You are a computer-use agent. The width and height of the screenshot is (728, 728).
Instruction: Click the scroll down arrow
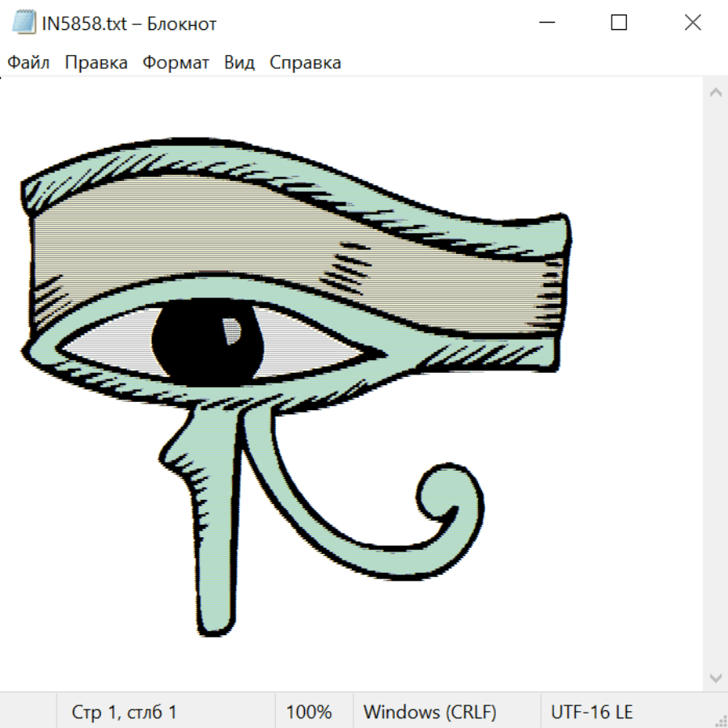(x=715, y=676)
